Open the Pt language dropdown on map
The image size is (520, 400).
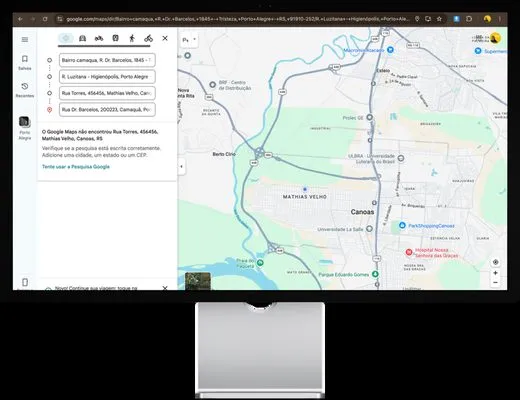[x=189, y=40]
